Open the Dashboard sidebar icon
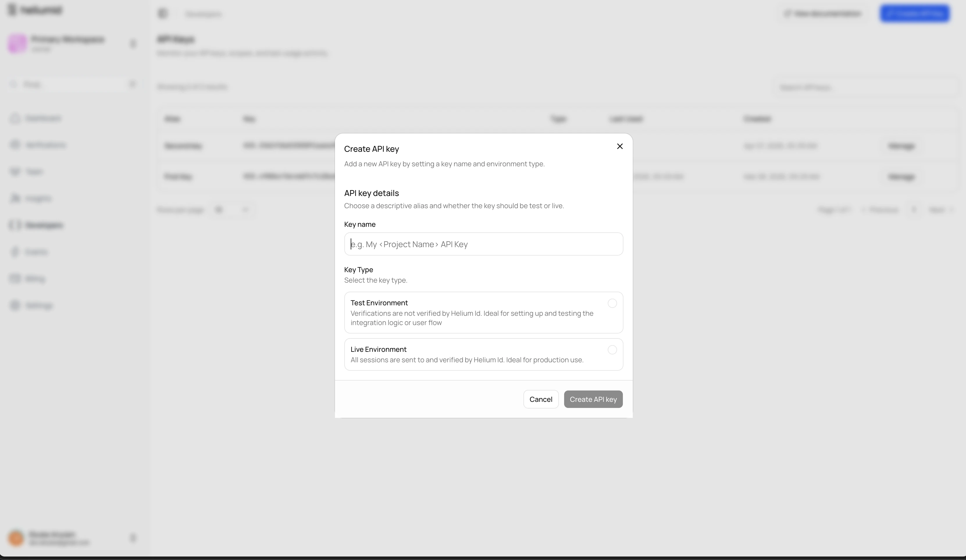Viewport: 966px width, 560px height. click(x=15, y=118)
